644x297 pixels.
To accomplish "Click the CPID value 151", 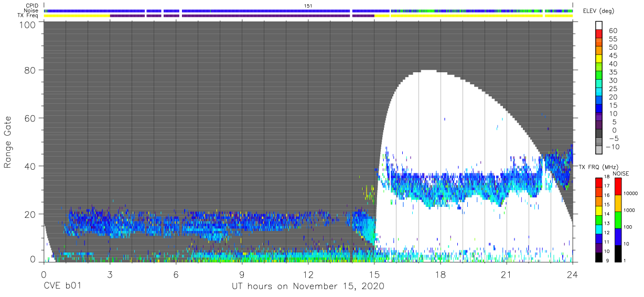I will (x=308, y=6).
